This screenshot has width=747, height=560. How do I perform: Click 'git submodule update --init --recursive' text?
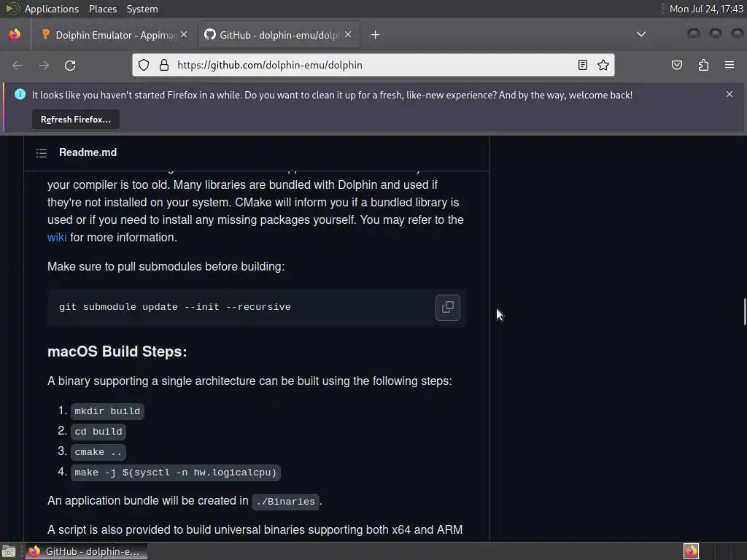pyautogui.click(x=175, y=307)
